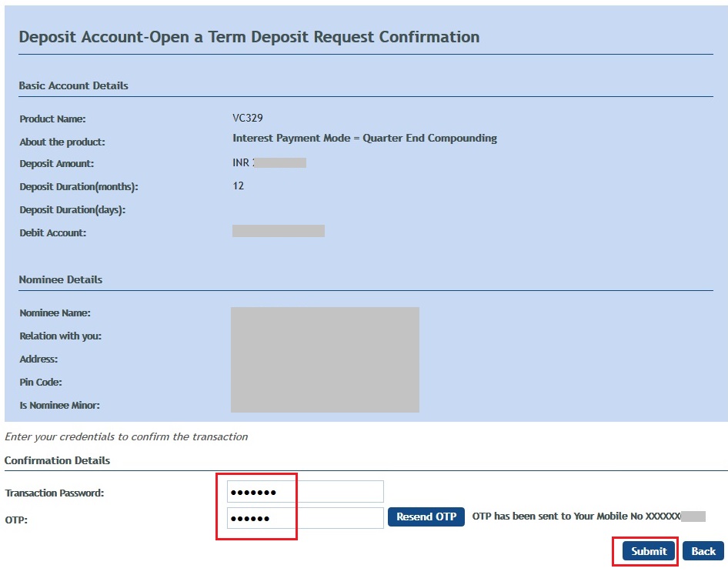Select the Product Name label
This screenshot has height=575, width=728.
51,119
